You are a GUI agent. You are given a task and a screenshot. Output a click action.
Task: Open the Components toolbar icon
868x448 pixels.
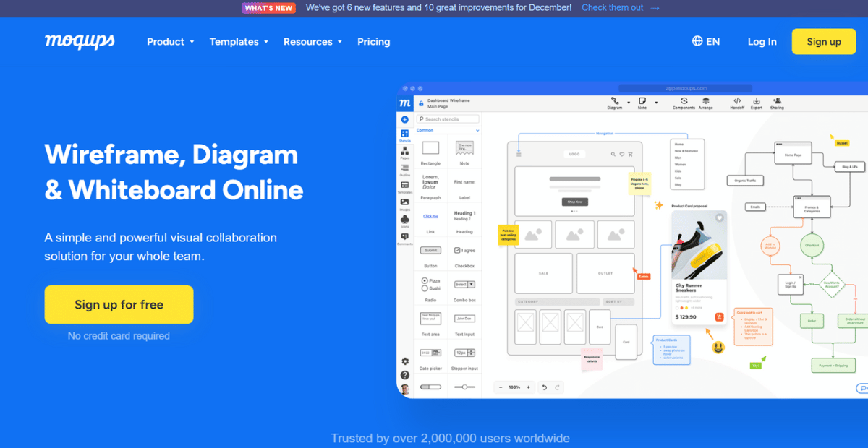point(684,101)
